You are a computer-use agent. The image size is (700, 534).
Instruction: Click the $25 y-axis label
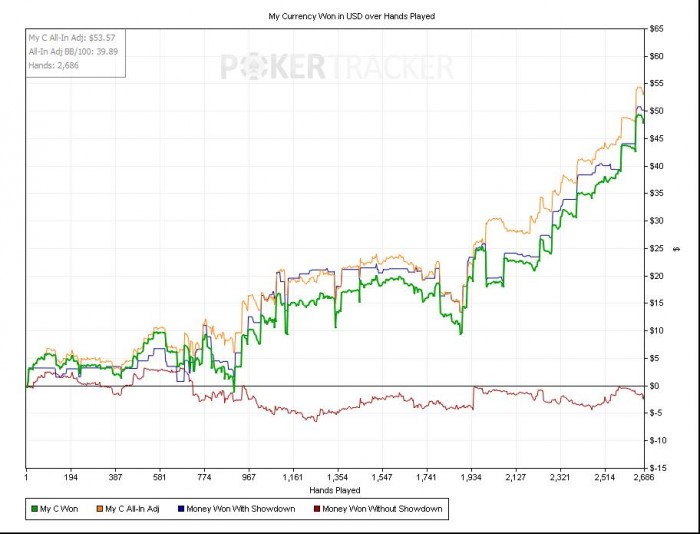(x=656, y=248)
